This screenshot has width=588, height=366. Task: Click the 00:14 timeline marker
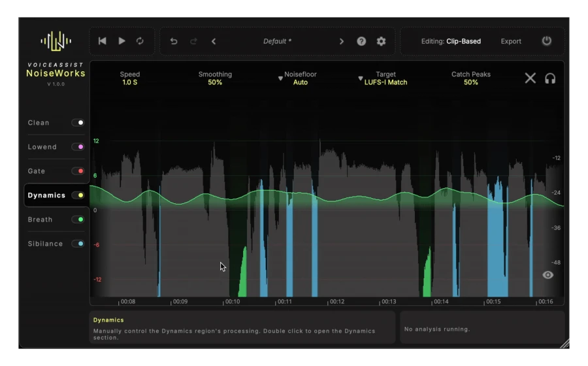441,301
